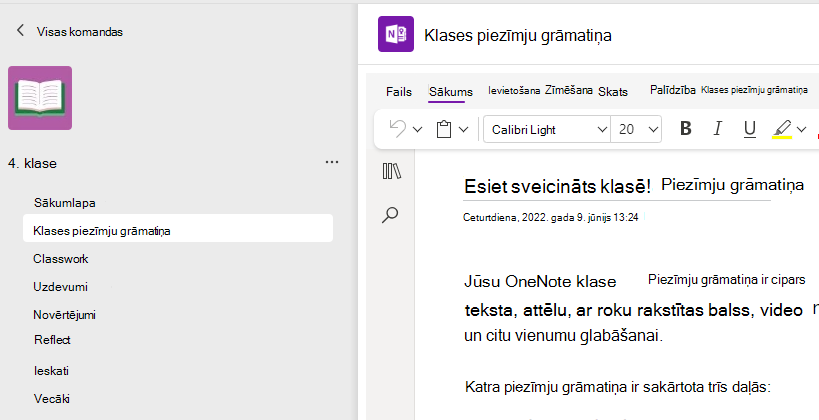Apply bold formatting
Screen dimensions: 819x420
686,129
